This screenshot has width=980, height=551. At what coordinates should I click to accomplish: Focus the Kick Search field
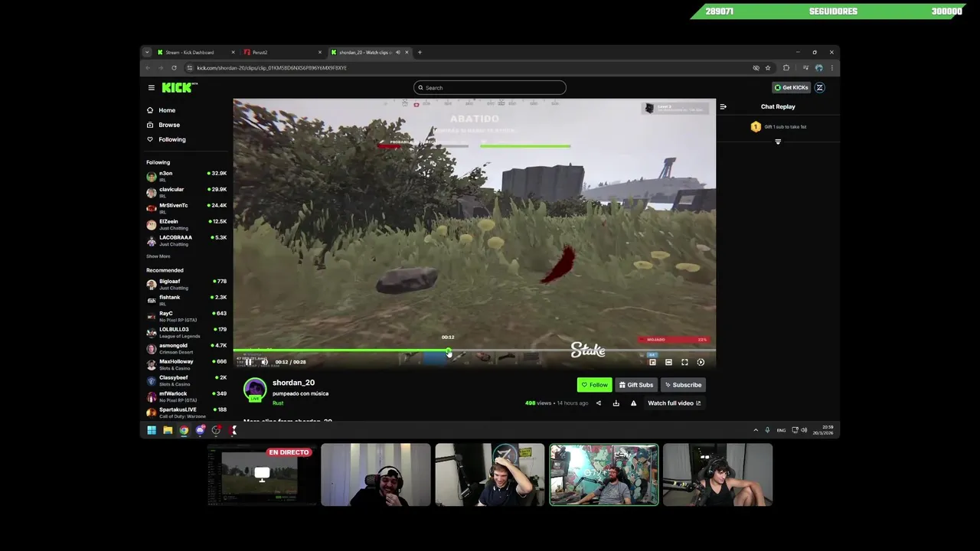click(490, 87)
